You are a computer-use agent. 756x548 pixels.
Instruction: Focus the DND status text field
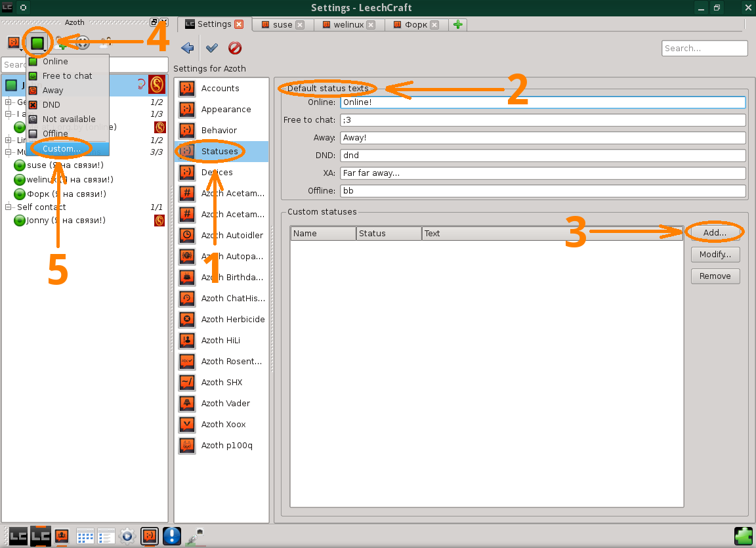(543, 155)
